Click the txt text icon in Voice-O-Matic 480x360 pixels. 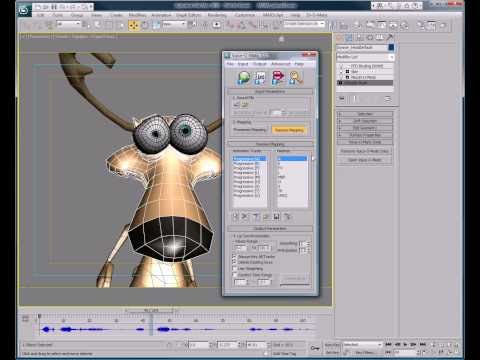[260, 78]
